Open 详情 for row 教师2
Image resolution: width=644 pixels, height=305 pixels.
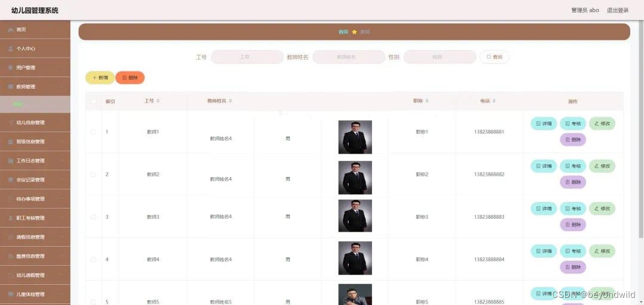click(x=544, y=166)
